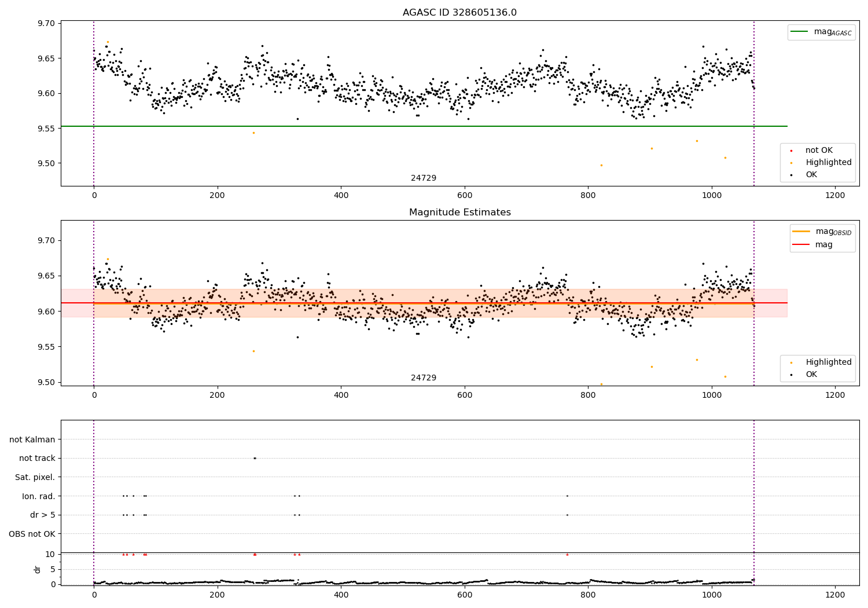The height and width of the screenshot is (608, 868).
Task: Click the 24729 label in middle plot
Action: pyautogui.click(x=424, y=378)
